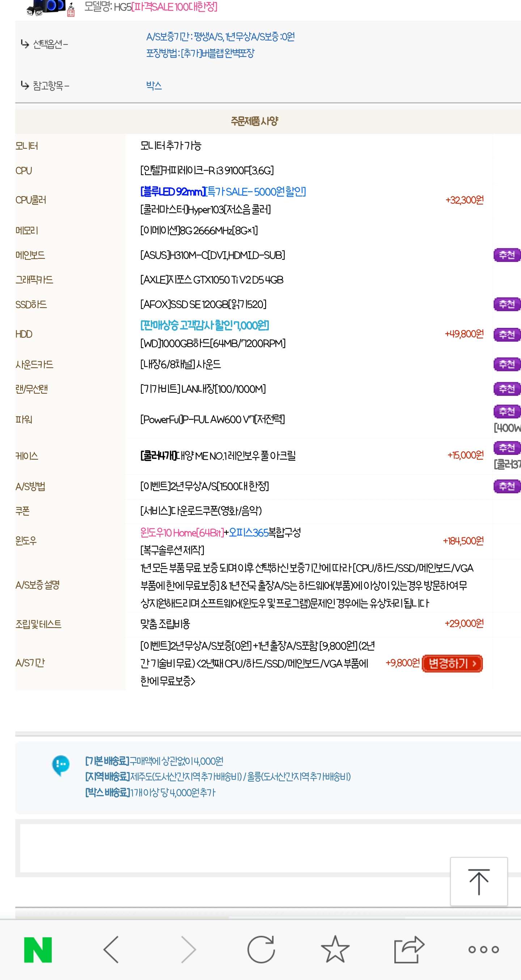Click the 그래픽카드 row label

click(x=34, y=280)
